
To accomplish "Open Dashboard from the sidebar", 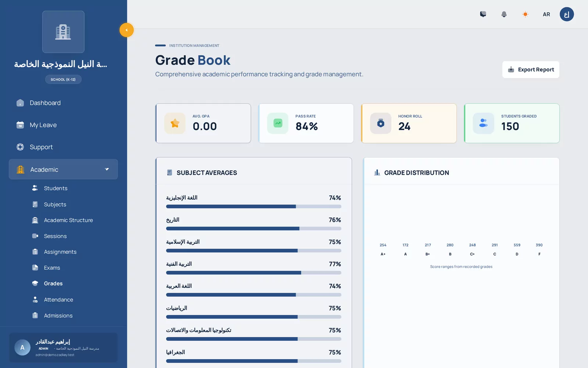I will click(63, 103).
